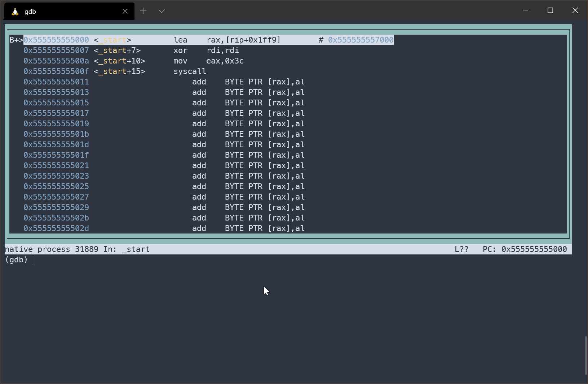This screenshot has width=588, height=384.
Task: Click the B+> breakpoint marker
Action: 16,40
